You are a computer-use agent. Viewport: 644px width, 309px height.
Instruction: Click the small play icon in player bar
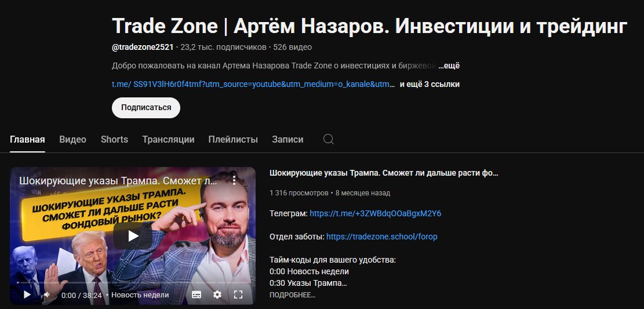point(27,295)
